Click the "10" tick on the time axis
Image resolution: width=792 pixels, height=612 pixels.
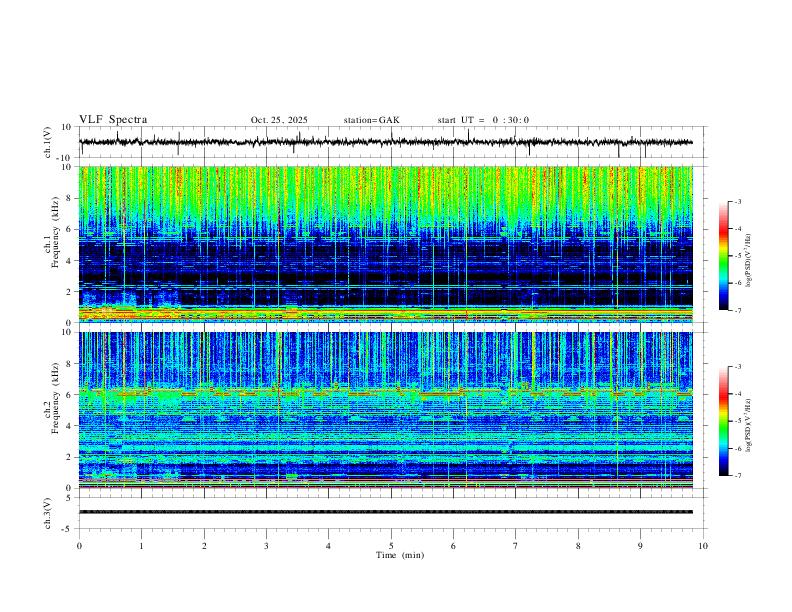(703, 546)
